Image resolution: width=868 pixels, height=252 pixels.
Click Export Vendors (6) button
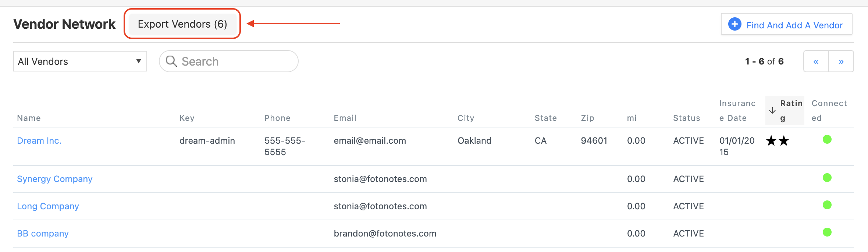pos(182,24)
